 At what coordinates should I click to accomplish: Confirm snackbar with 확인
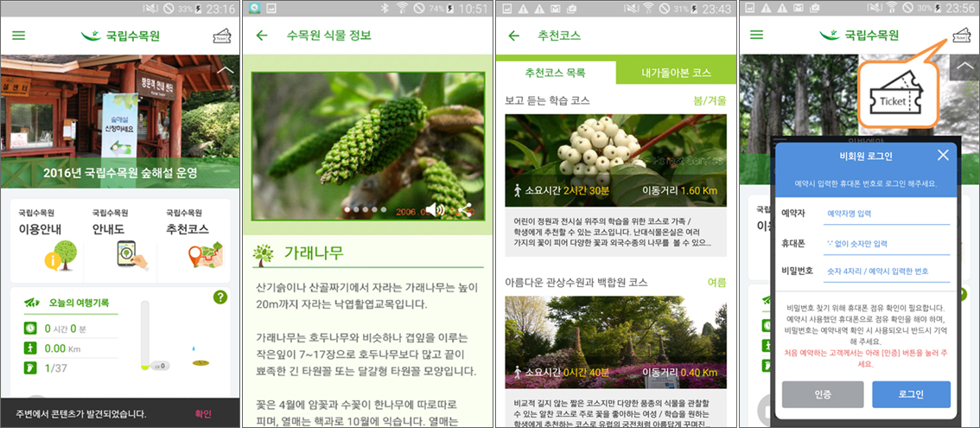pos(204,413)
